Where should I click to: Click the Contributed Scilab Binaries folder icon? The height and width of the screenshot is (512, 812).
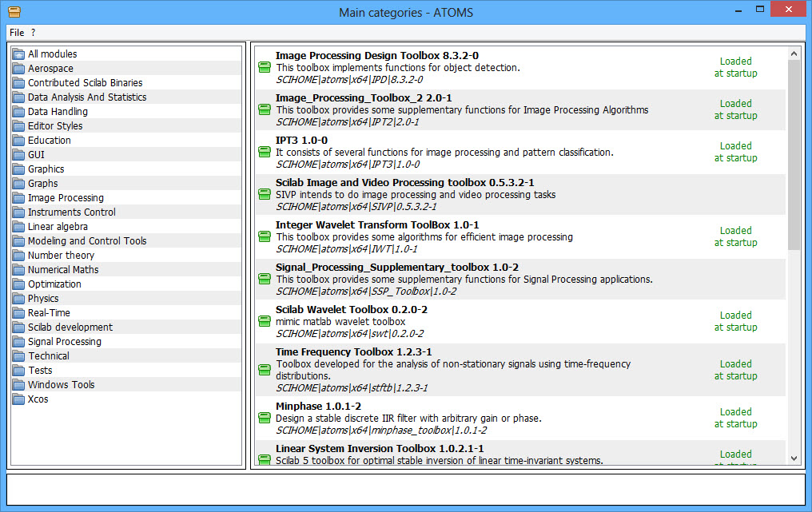[18, 83]
